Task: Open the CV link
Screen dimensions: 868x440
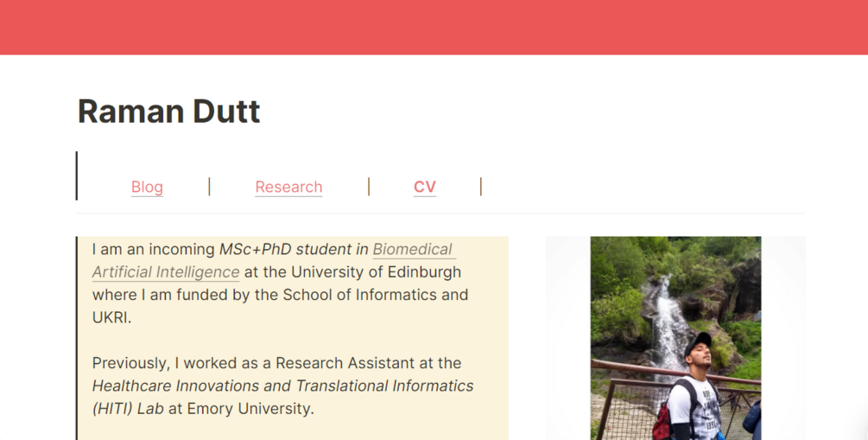Action: (425, 187)
